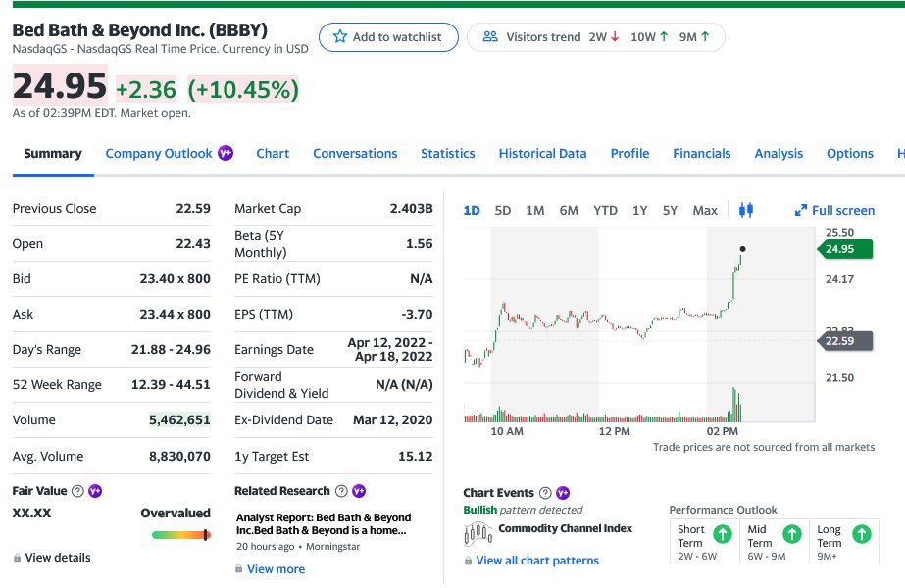Click the EPS (TTM) value -3.70
The height and width of the screenshot is (588, 905).
[417, 314]
